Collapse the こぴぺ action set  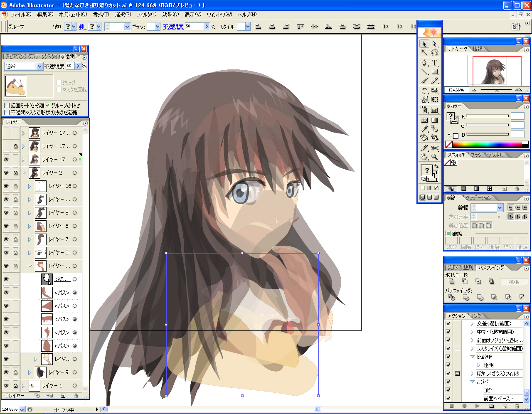[x=472, y=382]
